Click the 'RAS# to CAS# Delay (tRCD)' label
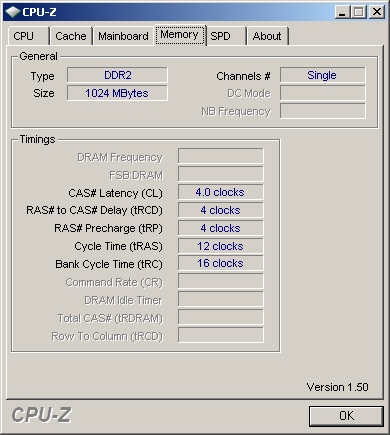Image resolution: width=390 pixels, height=435 pixels. point(94,211)
